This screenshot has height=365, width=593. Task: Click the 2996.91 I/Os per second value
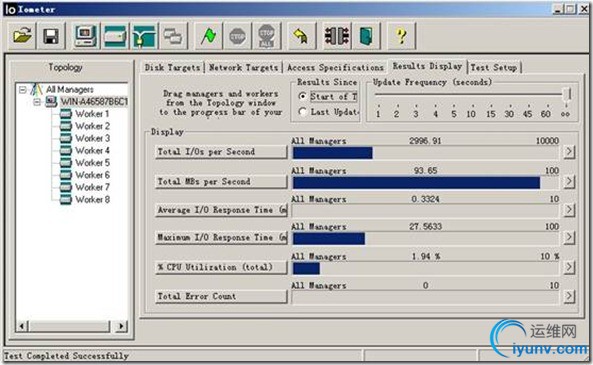425,141
